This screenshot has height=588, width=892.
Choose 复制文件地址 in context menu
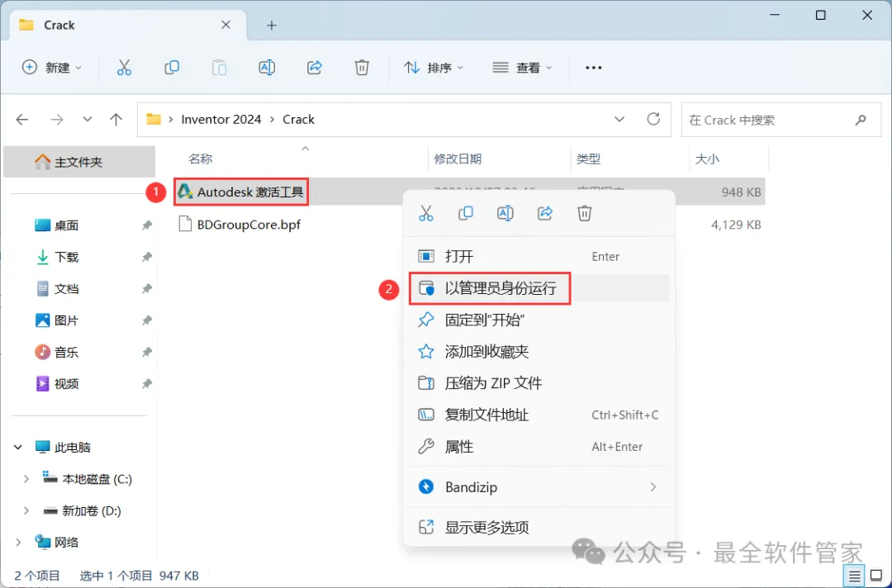click(539, 415)
